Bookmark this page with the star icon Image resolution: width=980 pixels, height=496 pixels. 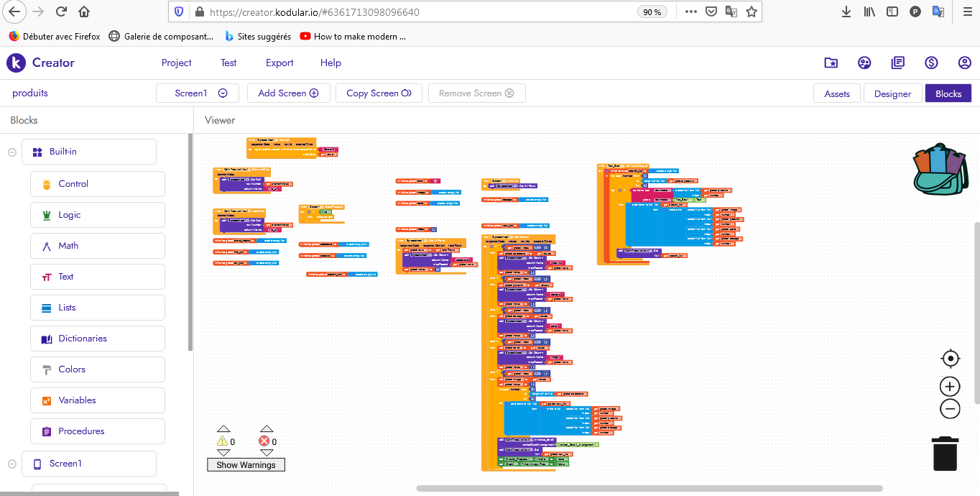coord(752,12)
